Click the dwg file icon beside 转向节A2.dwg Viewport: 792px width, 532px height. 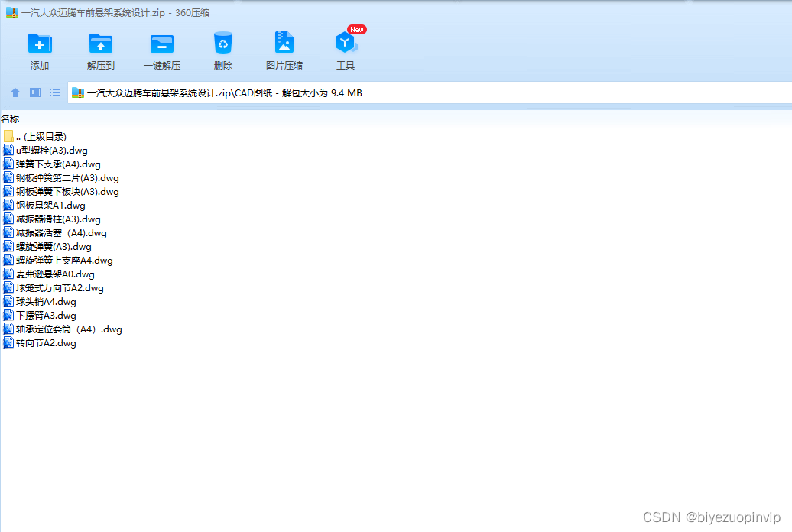tap(8, 343)
